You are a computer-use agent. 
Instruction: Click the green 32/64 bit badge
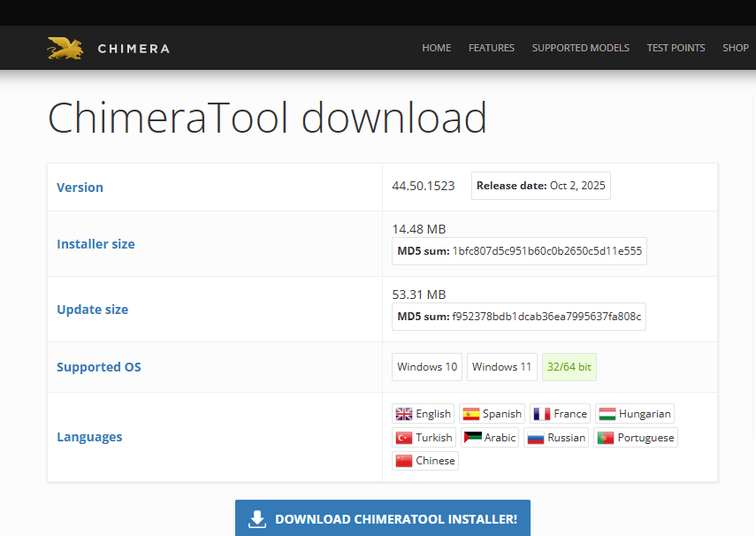[x=569, y=366]
